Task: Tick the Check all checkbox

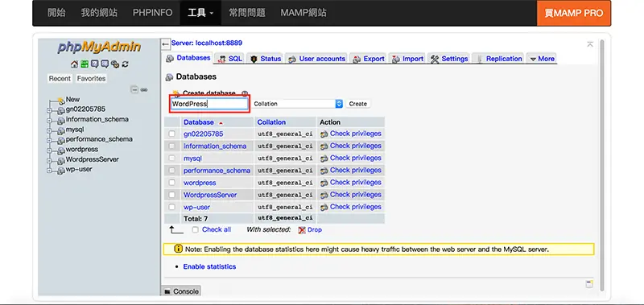Action: (196, 230)
